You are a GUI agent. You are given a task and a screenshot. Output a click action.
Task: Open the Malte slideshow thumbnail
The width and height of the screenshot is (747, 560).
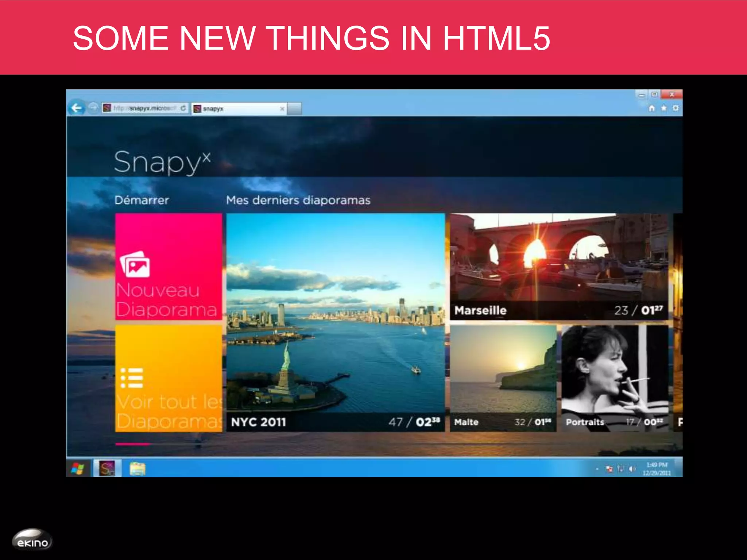click(503, 378)
